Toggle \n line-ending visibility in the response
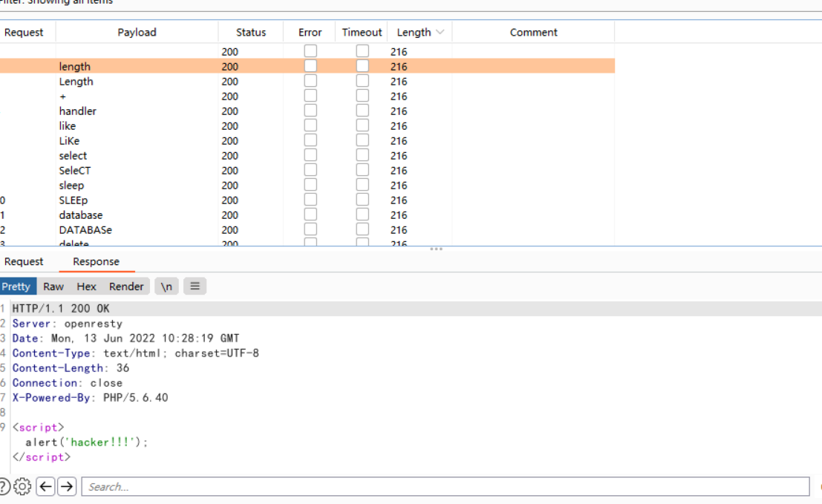 coord(166,286)
